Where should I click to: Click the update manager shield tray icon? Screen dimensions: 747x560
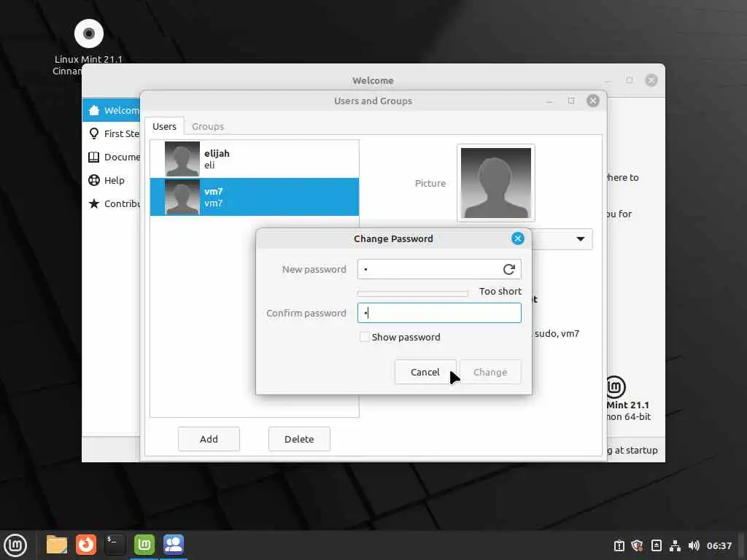click(637, 545)
